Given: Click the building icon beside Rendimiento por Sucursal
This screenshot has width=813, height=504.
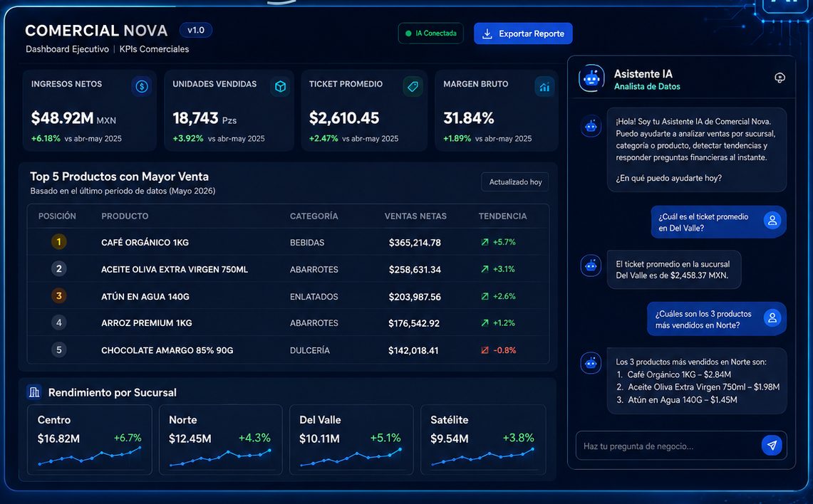Looking at the screenshot, I should 34,392.
